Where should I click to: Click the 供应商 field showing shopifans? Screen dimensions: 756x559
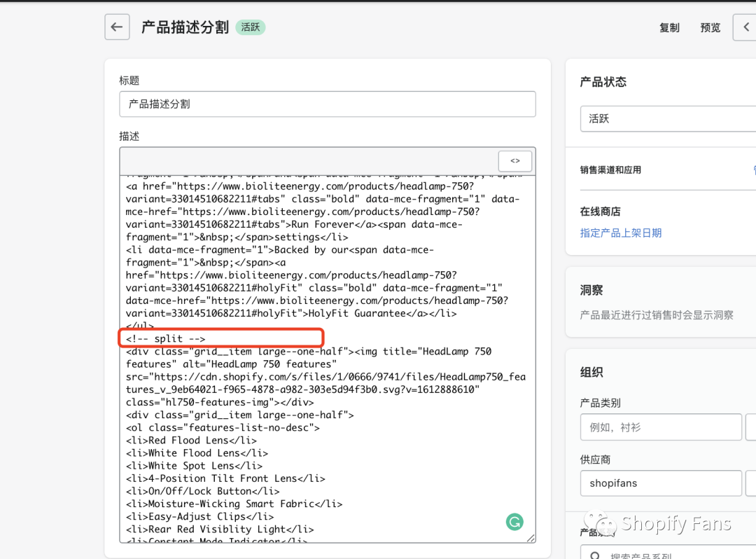(x=661, y=483)
